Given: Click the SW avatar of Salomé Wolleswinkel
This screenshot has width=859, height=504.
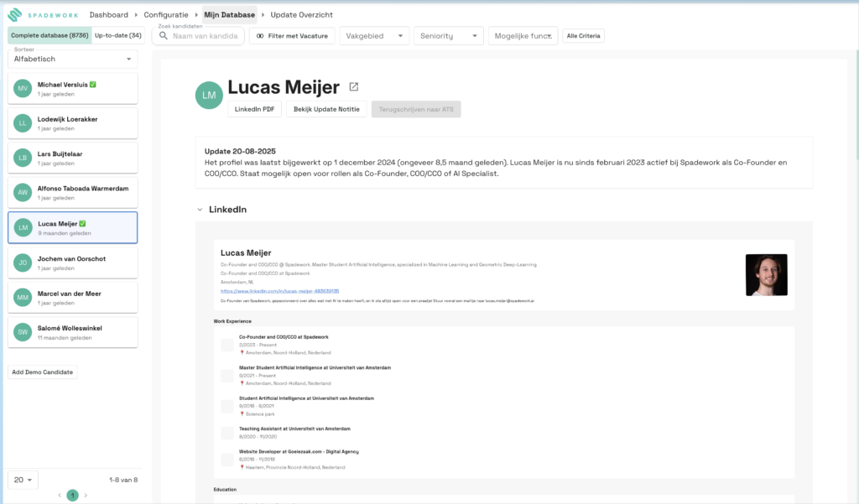Looking at the screenshot, I should tap(23, 332).
